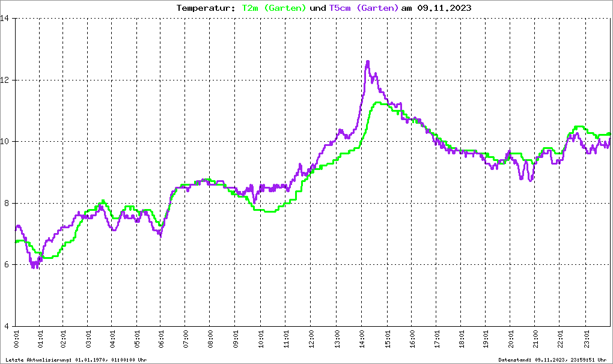Click the x-axis time label 15:01
The width and height of the screenshot is (613, 364).
click(x=388, y=339)
